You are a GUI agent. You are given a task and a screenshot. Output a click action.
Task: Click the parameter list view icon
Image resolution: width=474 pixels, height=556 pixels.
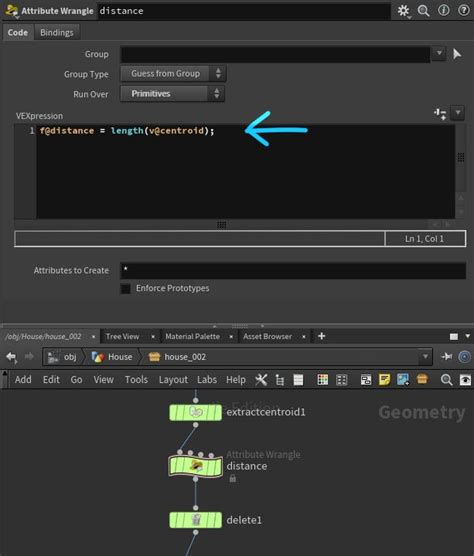pos(298,380)
